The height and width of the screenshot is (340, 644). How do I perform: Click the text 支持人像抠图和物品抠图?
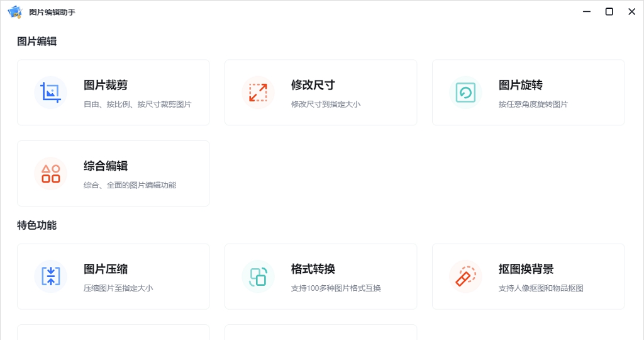[x=541, y=288]
